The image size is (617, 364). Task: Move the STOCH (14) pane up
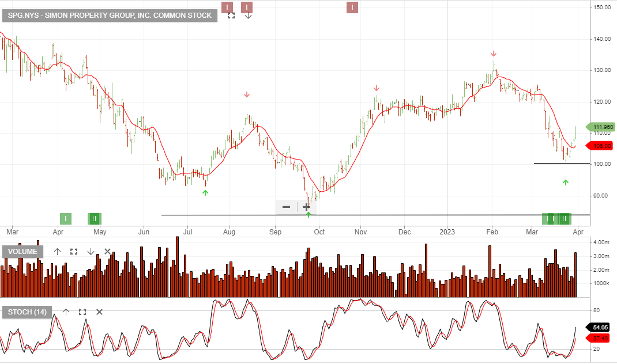tap(66, 312)
